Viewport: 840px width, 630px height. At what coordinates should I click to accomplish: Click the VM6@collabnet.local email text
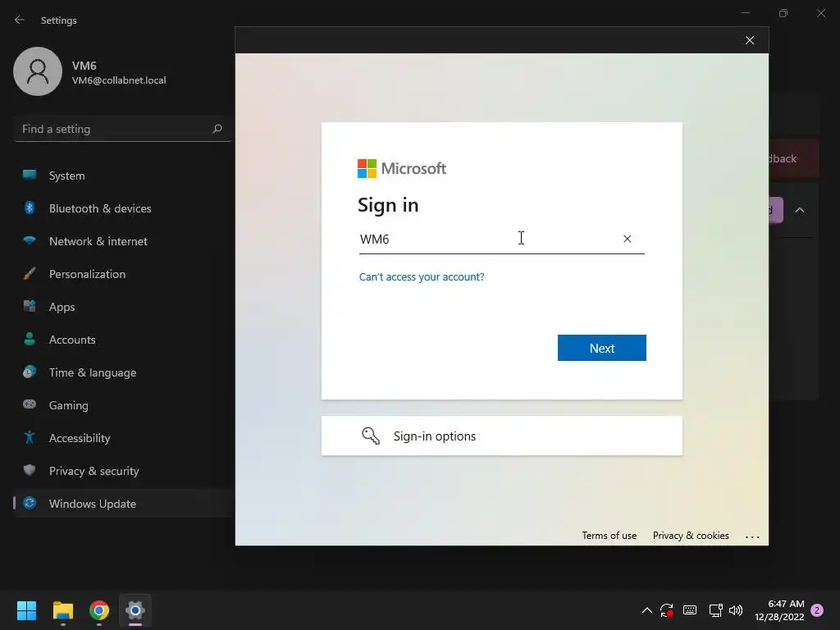(119, 80)
